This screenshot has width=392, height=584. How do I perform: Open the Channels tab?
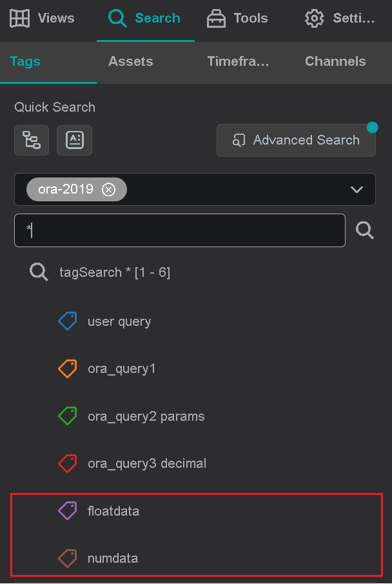point(335,61)
